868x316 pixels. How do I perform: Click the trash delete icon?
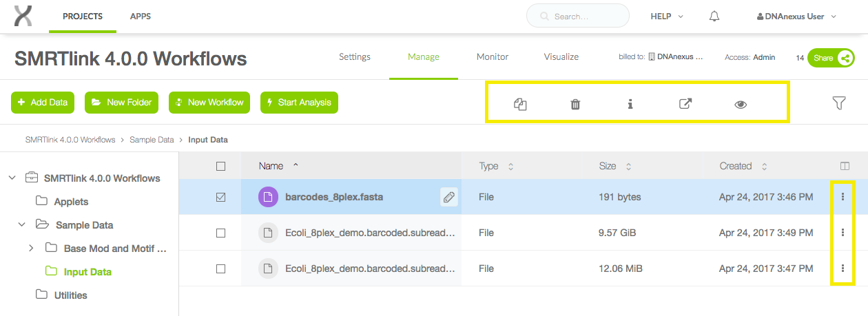[x=575, y=104]
